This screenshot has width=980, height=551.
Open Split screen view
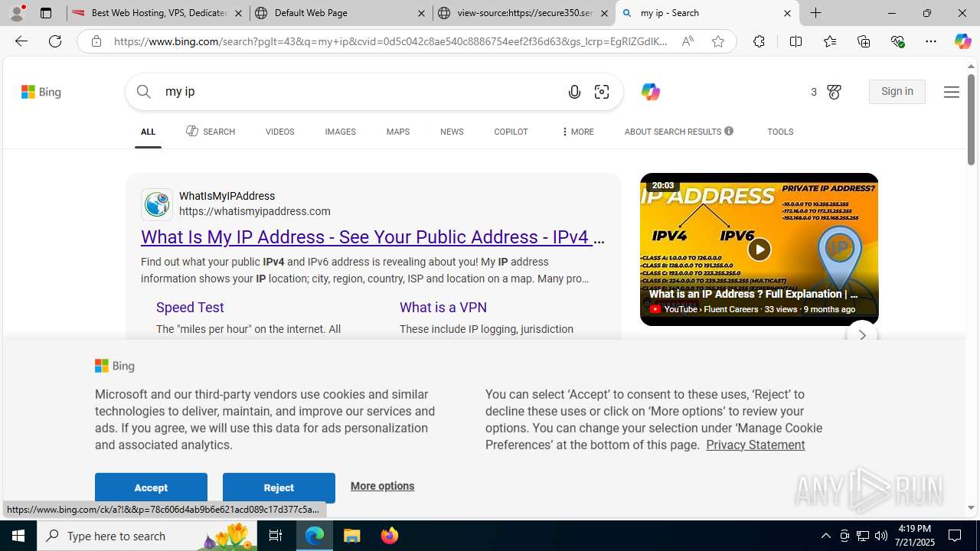(795, 41)
